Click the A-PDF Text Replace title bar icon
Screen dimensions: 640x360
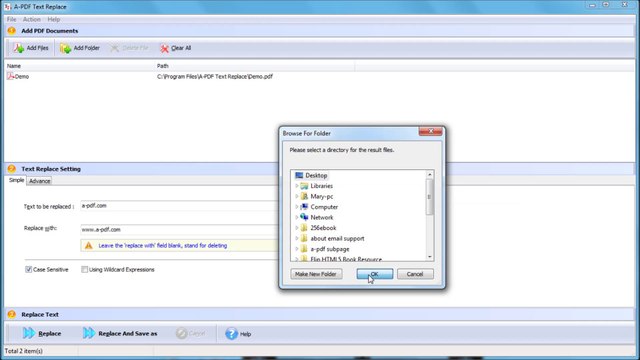point(7,7)
